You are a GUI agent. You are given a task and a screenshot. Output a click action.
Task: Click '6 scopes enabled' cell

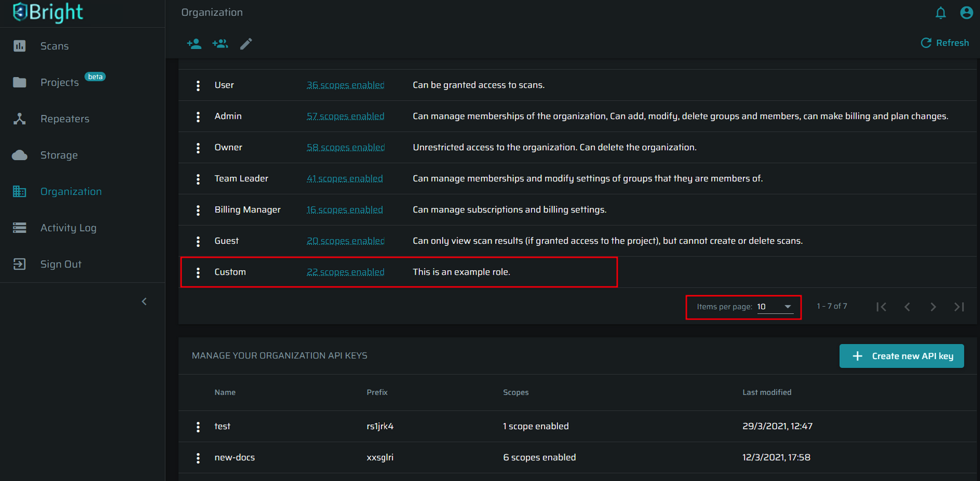[540, 457]
